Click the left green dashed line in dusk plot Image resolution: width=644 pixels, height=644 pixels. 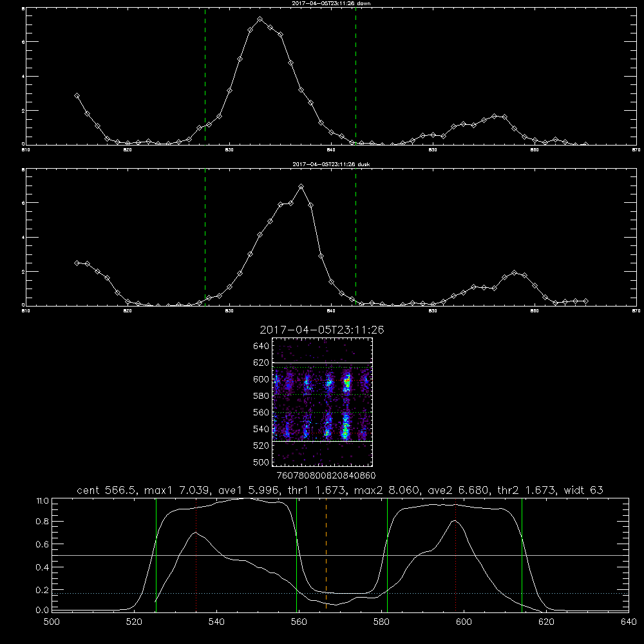pos(205,238)
